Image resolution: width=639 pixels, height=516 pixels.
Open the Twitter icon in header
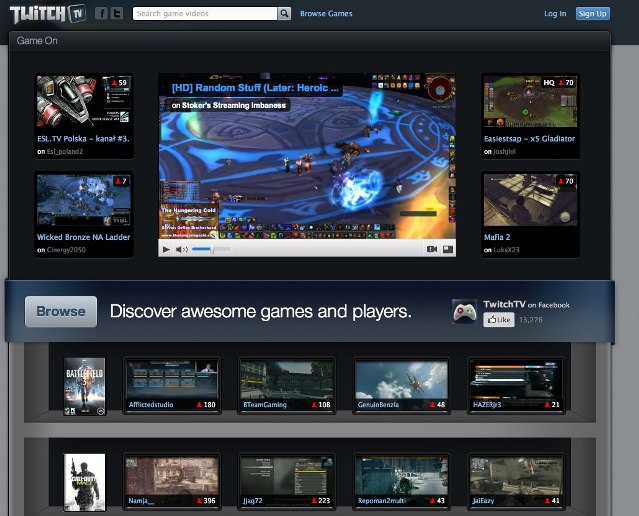[x=117, y=14]
